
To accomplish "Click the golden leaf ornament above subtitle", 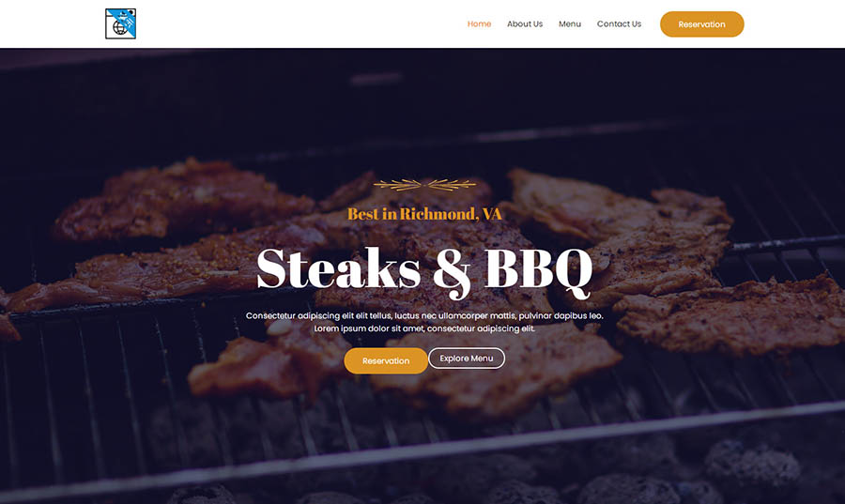I will 424,185.
